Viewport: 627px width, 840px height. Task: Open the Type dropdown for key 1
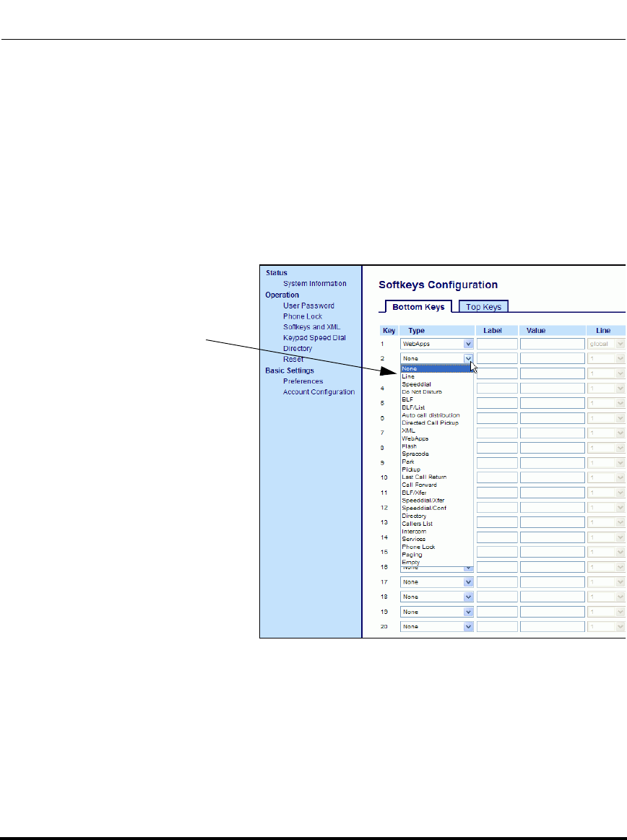tap(437, 343)
